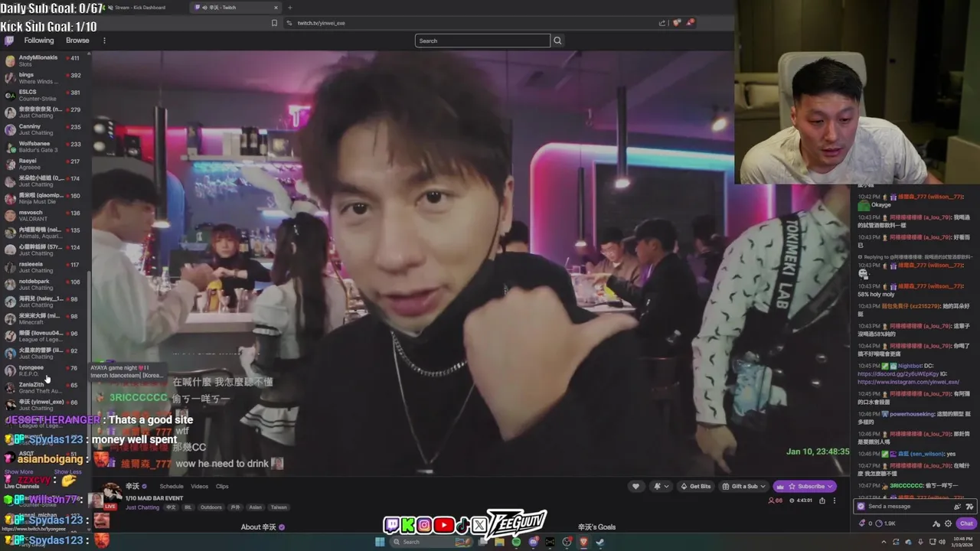Click the Taiwan tag
The width and height of the screenshot is (980, 551).
tap(279, 507)
